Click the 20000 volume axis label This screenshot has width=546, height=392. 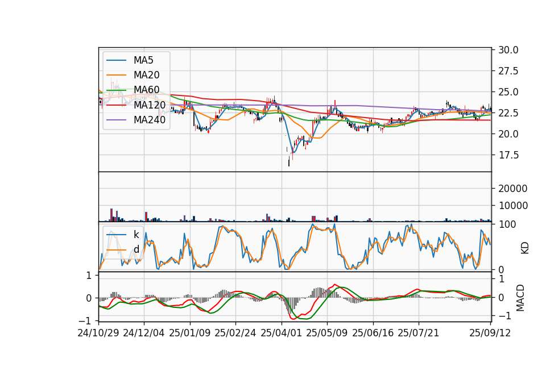pyautogui.click(x=513, y=189)
